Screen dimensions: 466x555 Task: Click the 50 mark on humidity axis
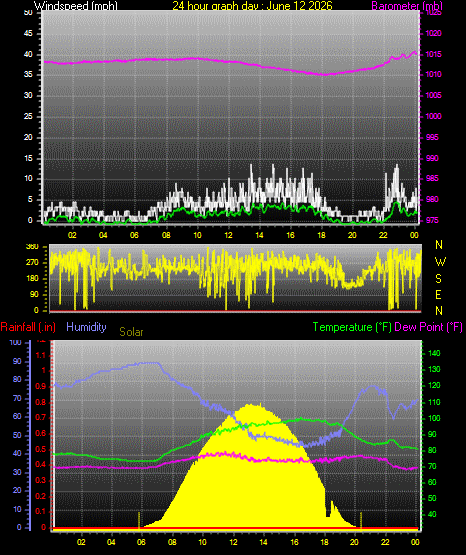[x=17, y=435]
